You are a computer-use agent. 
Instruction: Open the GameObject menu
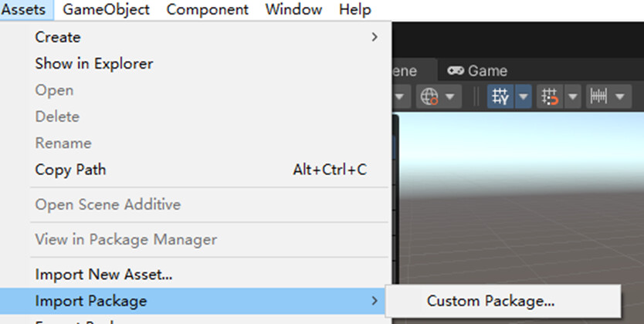click(x=106, y=9)
